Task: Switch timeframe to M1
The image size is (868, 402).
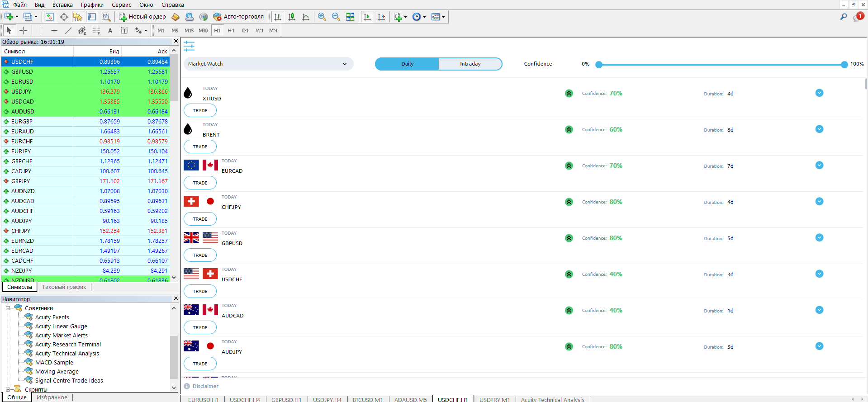Action: coord(161,30)
